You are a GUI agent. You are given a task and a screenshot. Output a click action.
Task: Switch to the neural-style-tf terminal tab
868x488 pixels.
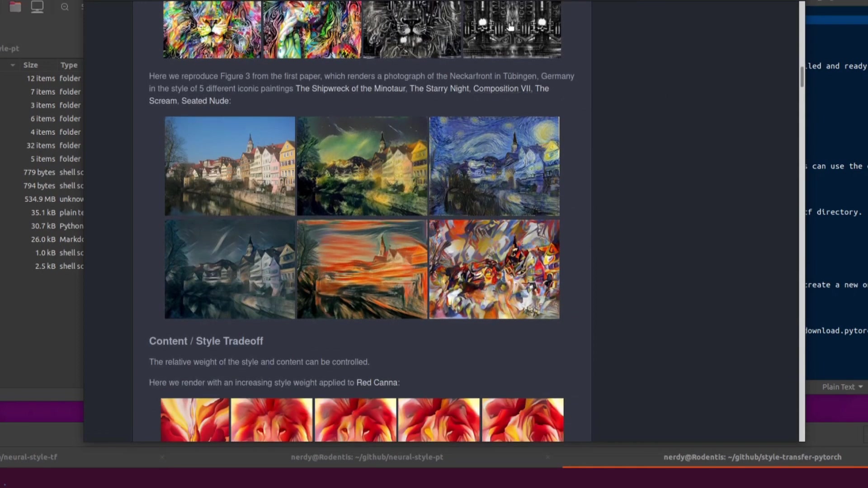[x=28, y=457]
